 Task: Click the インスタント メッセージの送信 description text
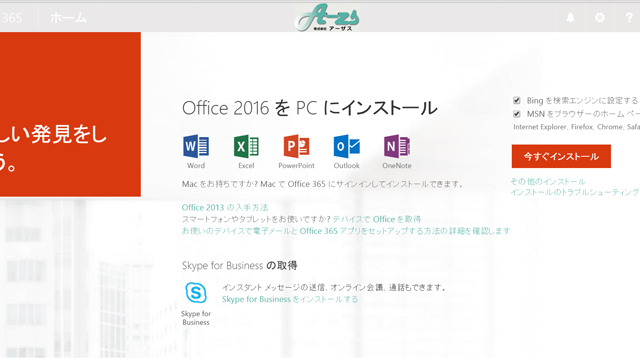pos(333,287)
